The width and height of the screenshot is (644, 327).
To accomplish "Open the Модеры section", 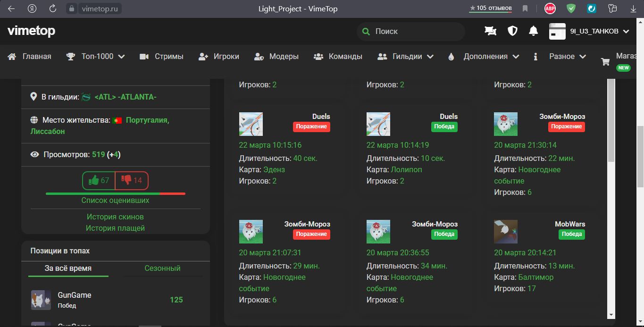I will 276,57.
